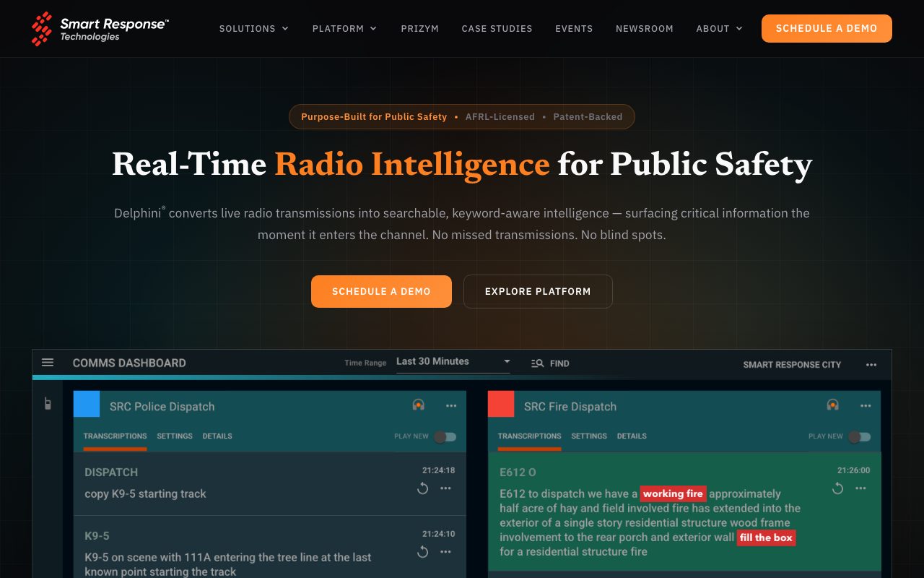Viewport: 924px width, 578px height.
Task: Go to Case Studies page
Action: click(x=497, y=29)
